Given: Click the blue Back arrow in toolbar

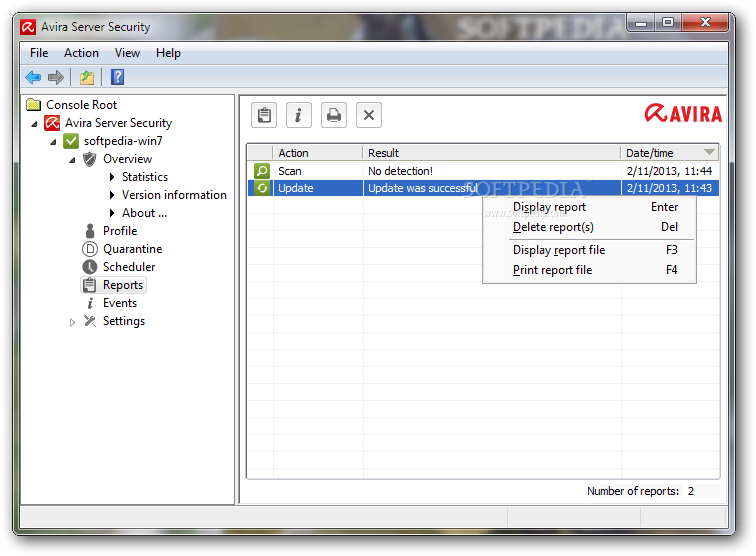Looking at the screenshot, I should tap(33, 77).
